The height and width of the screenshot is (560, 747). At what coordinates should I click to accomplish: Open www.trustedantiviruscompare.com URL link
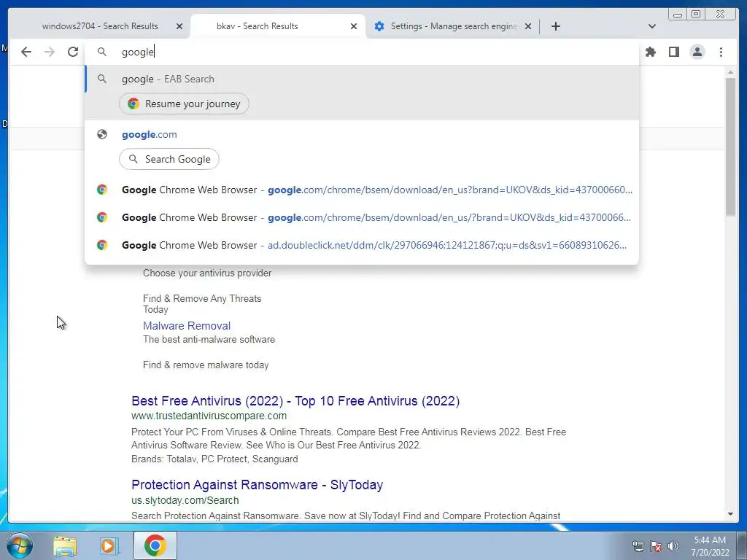[x=209, y=416]
